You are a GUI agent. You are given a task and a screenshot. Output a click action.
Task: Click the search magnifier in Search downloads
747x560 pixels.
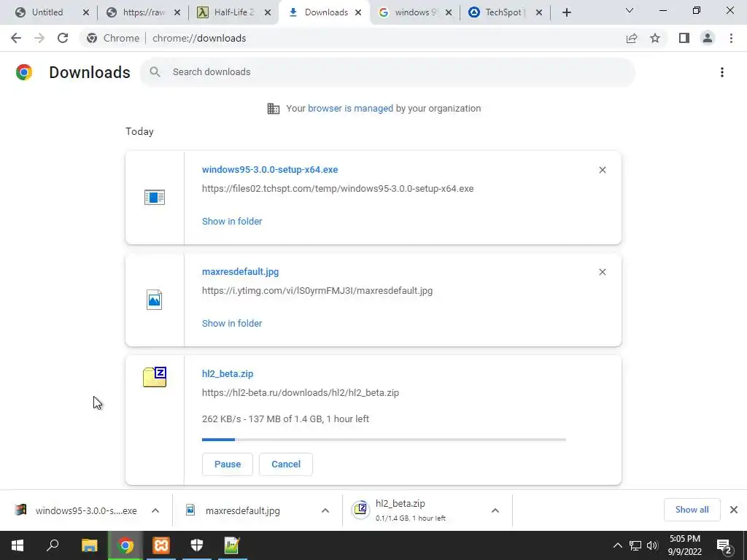155,72
